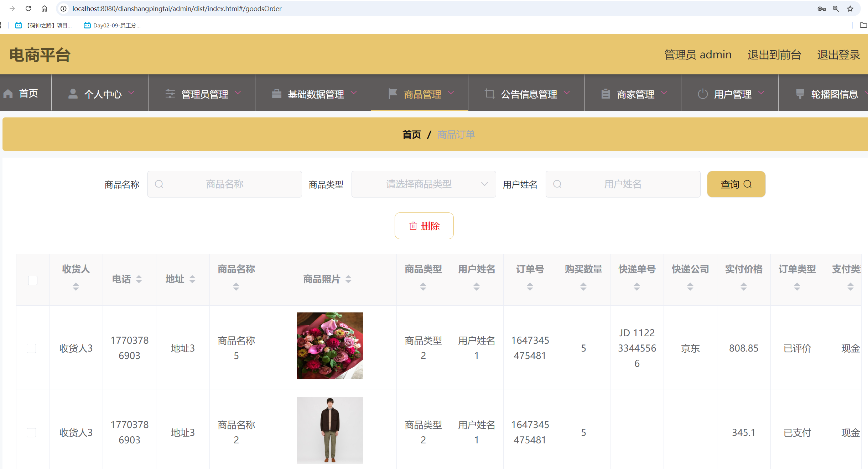Select the 首页 home icon in navigation
This screenshot has width=868, height=469.
pyautogui.click(x=9, y=94)
